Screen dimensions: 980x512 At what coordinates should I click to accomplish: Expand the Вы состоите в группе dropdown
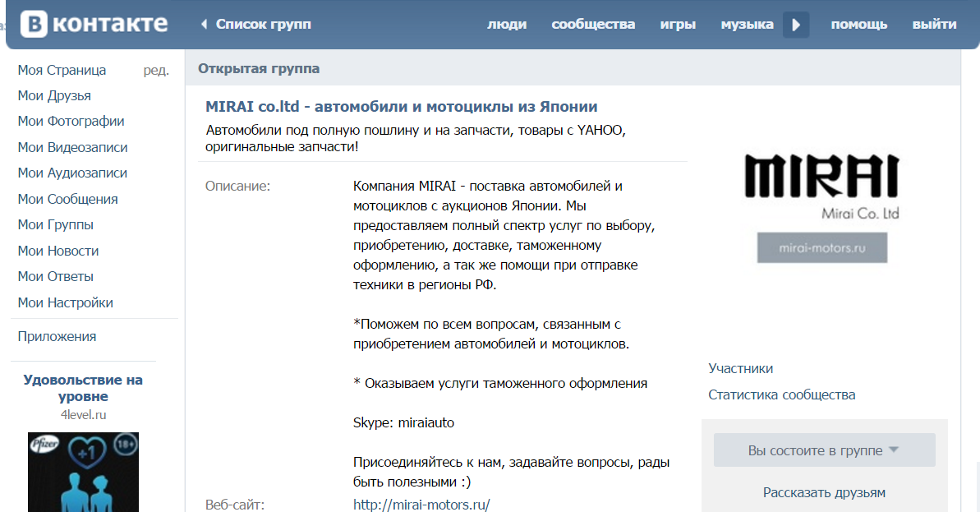[825, 450]
